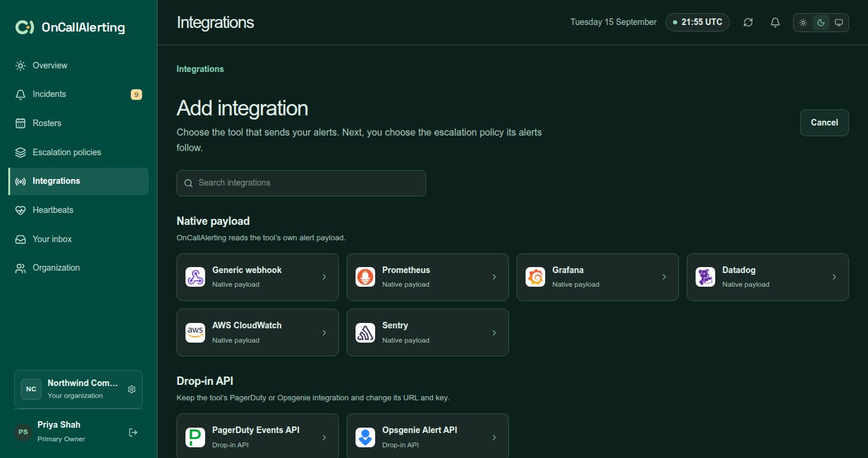Click the Sentry card title

(x=395, y=325)
